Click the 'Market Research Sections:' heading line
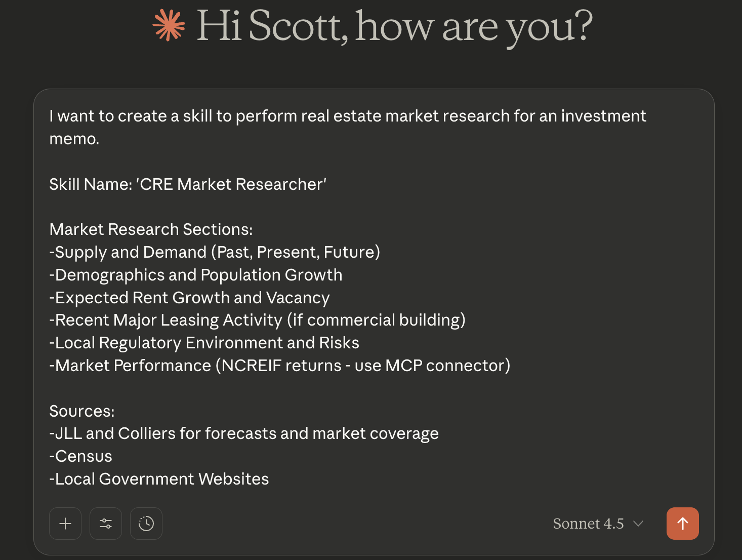 151,229
